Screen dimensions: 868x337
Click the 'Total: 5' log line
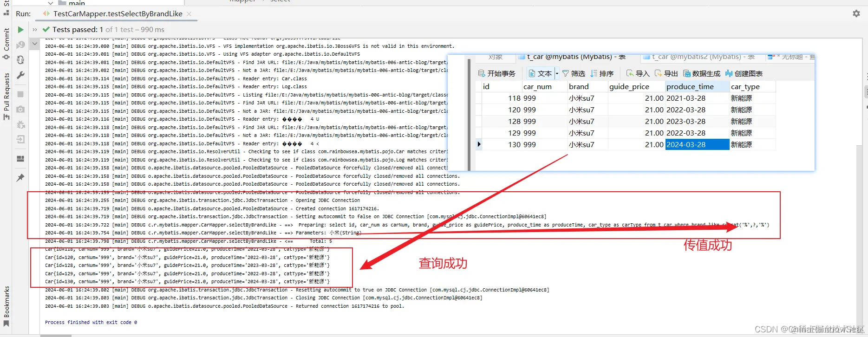coord(189,241)
